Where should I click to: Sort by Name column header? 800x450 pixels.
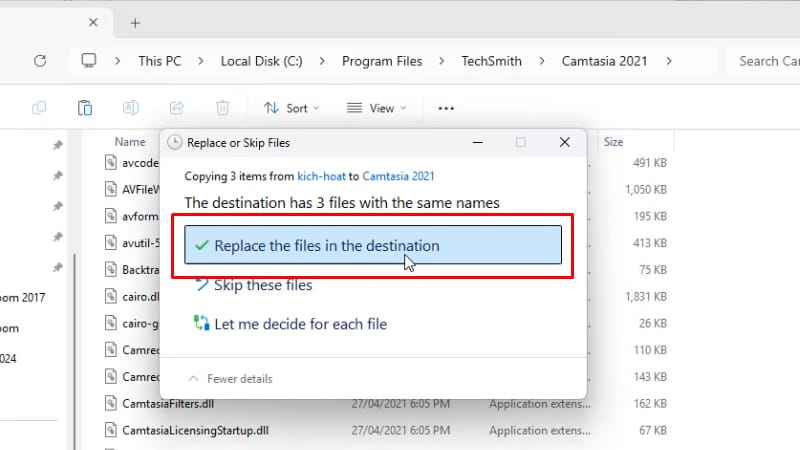click(x=130, y=142)
